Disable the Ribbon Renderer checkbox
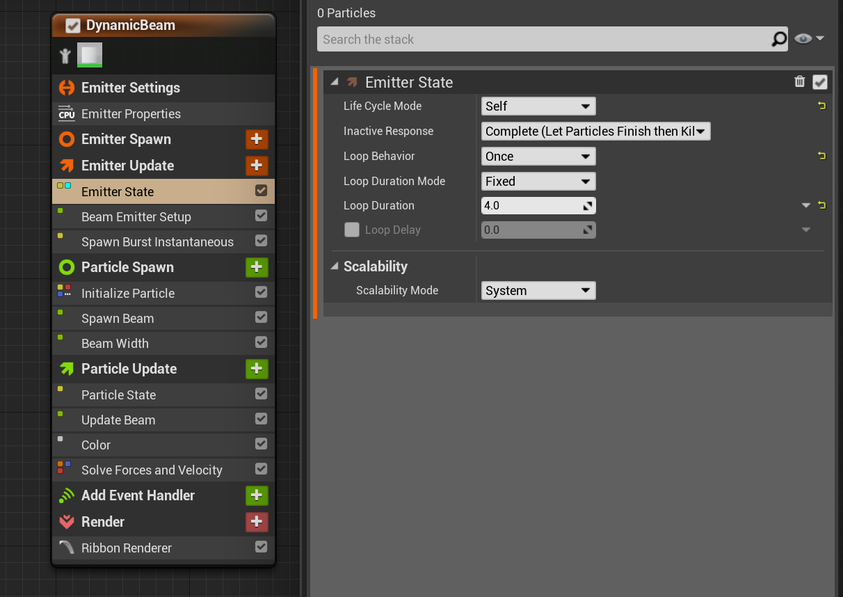 click(261, 546)
